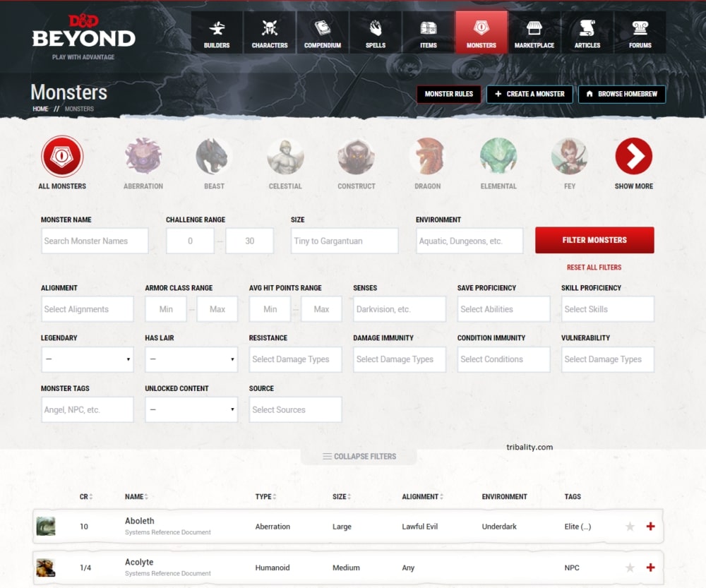Screen dimensions: 706x588
Task: Click the Fey monster type icon
Action: click(x=569, y=157)
